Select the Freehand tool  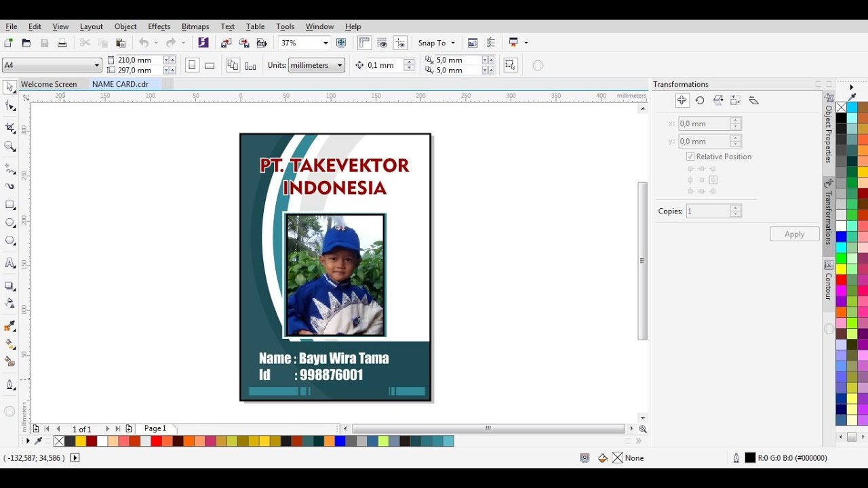(9, 168)
